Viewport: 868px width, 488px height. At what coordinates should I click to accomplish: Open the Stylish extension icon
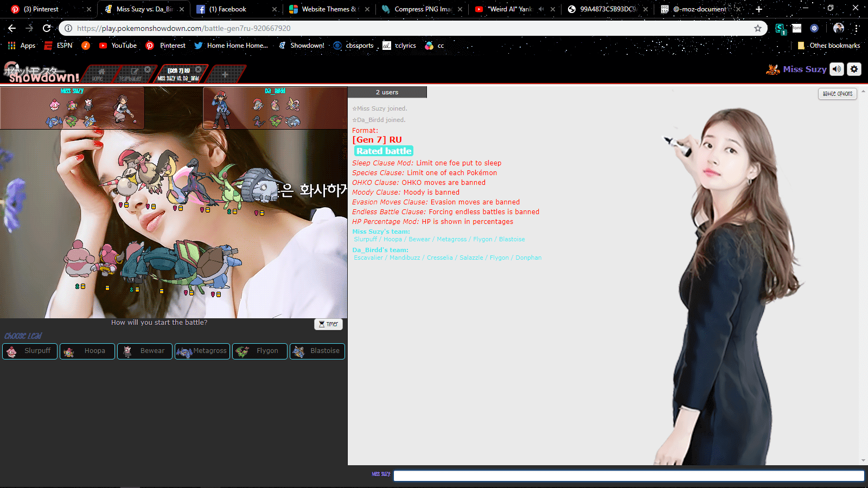(x=781, y=28)
